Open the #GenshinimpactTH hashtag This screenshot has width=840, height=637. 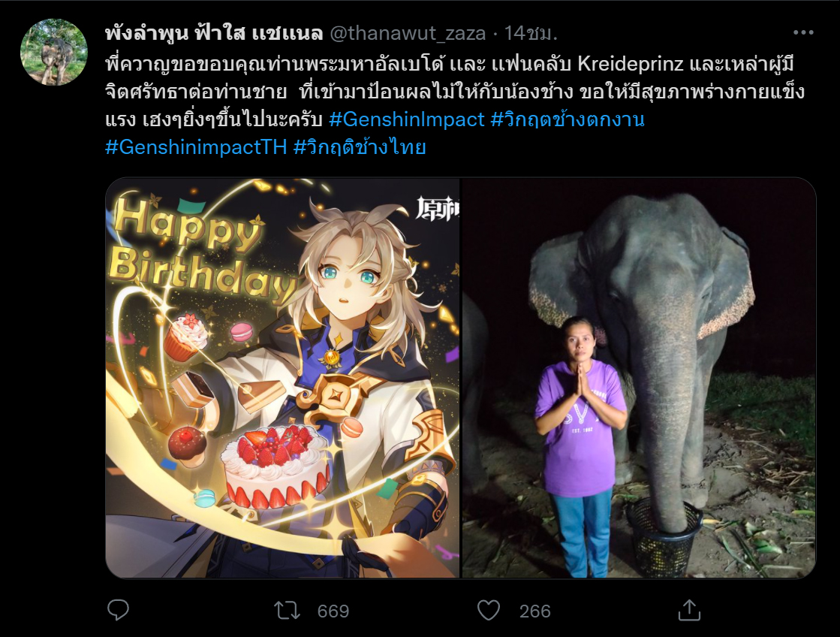click(196, 147)
